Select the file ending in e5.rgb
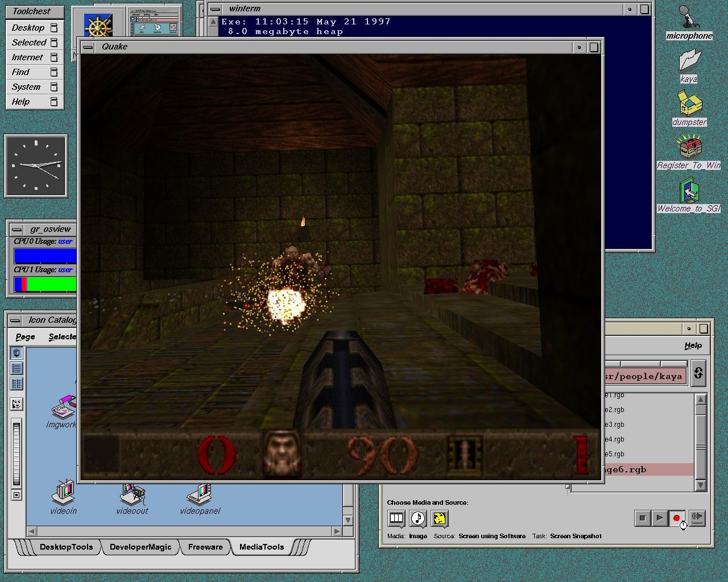This screenshot has height=582, width=728. tap(614, 454)
